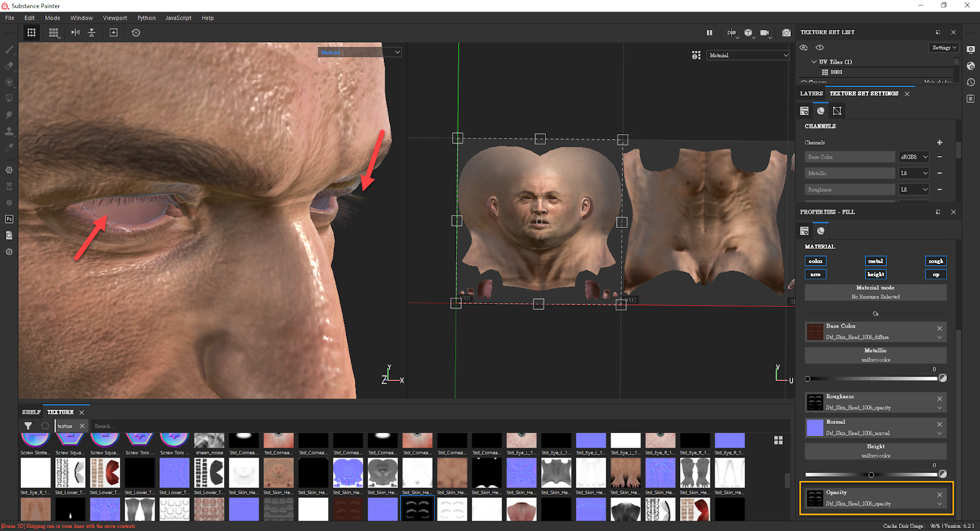Select the sheen_noise shelf thumbnail
The height and width of the screenshot is (531, 980).
point(209,445)
